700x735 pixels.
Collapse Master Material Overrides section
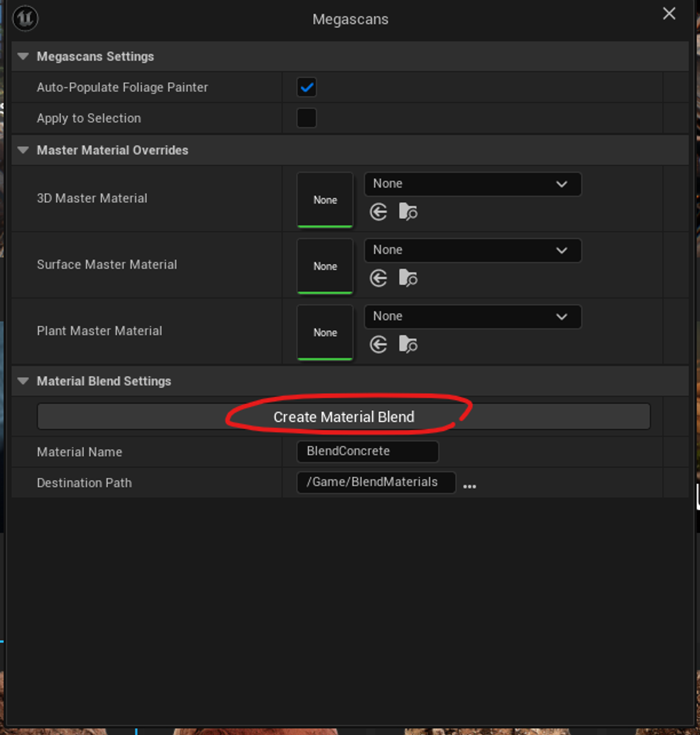pos(23,150)
